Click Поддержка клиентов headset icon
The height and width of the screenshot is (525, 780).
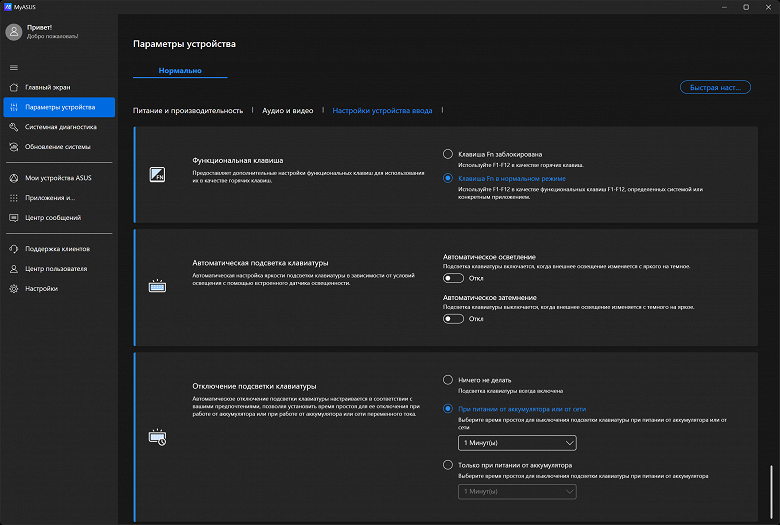[x=14, y=248]
